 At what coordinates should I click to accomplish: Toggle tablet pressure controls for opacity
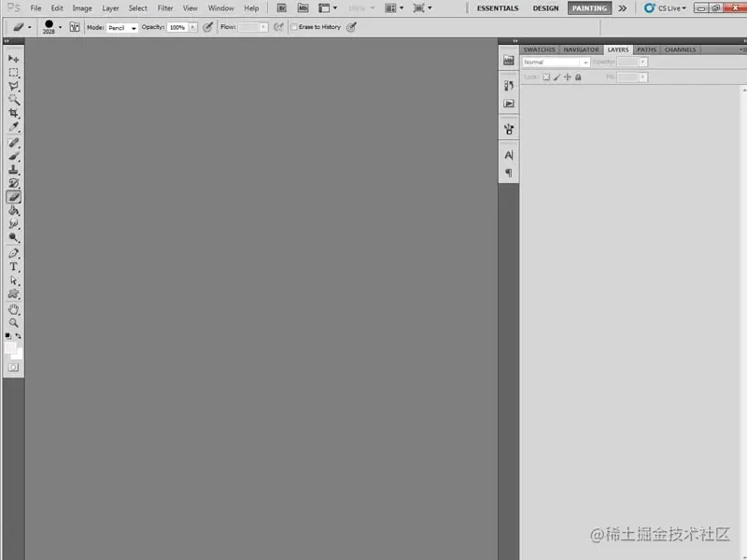tap(207, 26)
